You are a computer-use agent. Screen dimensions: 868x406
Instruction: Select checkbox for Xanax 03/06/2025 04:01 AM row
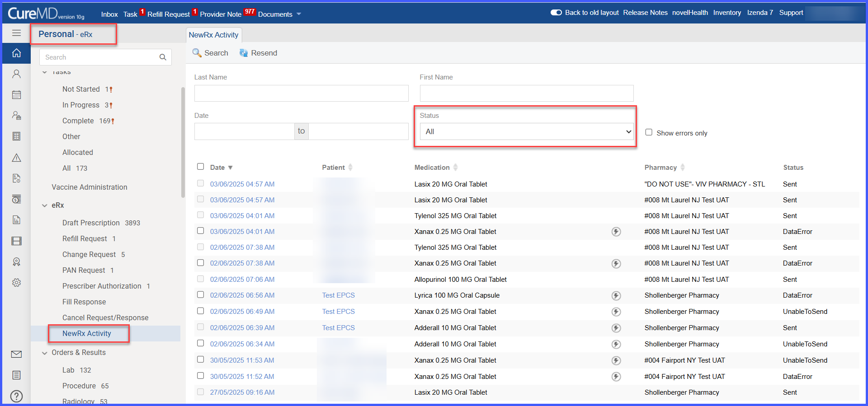(x=201, y=231)
